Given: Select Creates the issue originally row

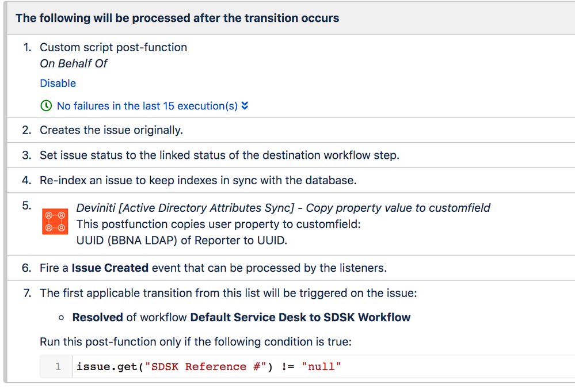Looking at the screenshot, I should pyautogui.click(x=291, y=130).
